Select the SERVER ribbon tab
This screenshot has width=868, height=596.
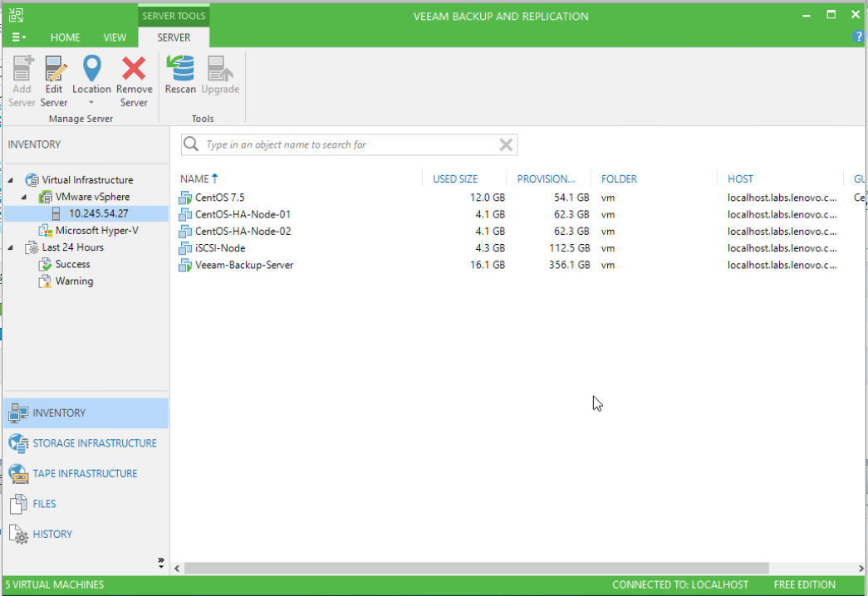coord(174,37)
